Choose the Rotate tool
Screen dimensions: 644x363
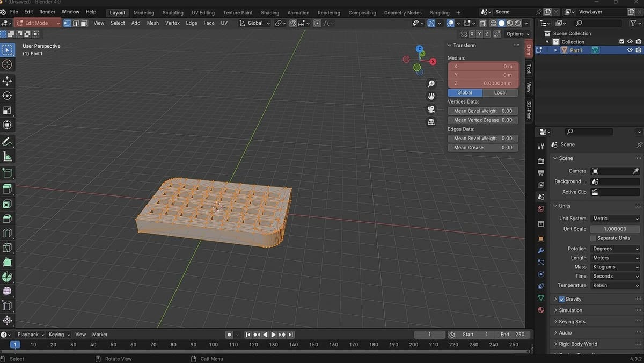click(8, 96)
